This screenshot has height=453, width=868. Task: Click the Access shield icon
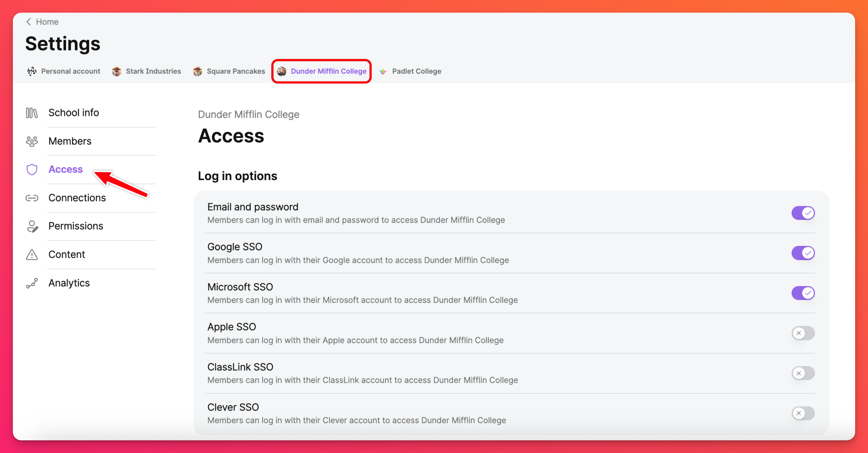click(32, 169)
